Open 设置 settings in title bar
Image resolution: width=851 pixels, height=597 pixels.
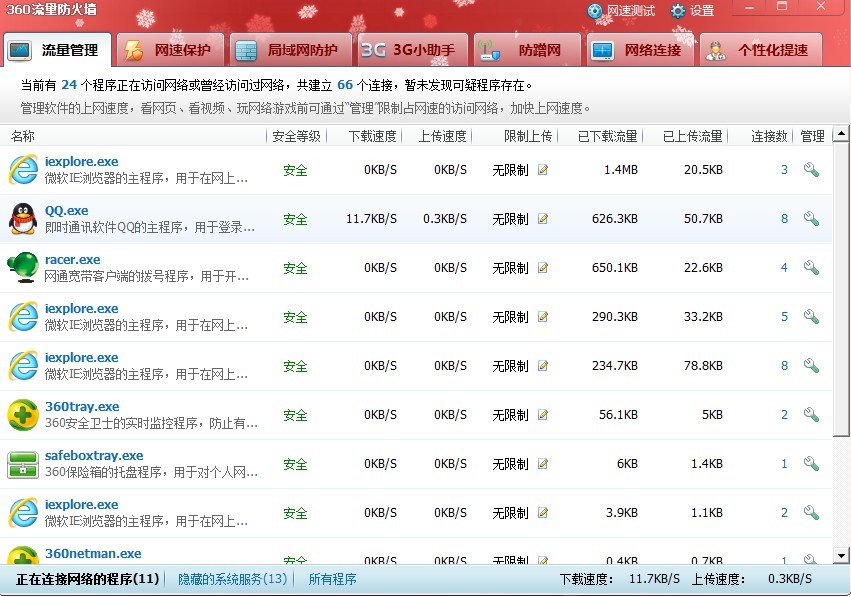coord(692,11)
